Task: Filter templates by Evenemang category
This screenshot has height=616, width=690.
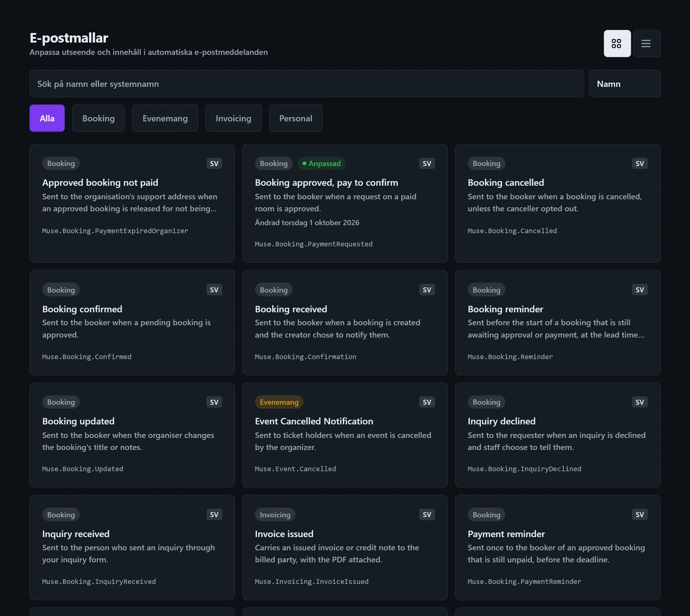Action: point(165,118)
